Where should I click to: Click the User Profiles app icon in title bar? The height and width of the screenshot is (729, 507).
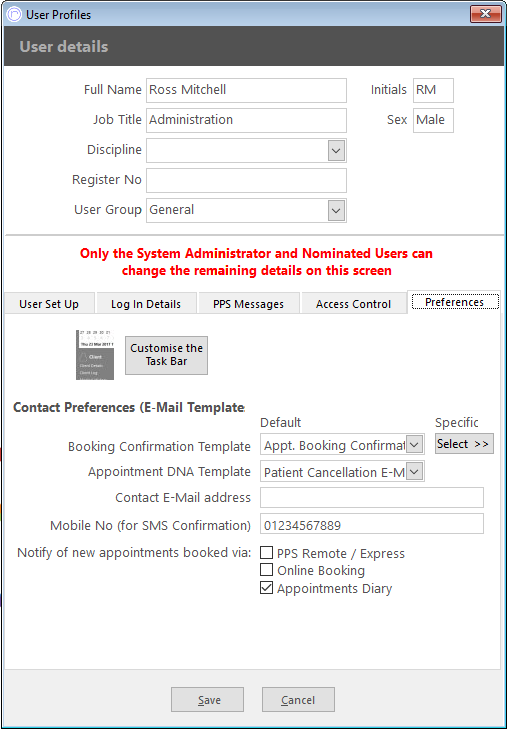(14, 15)
